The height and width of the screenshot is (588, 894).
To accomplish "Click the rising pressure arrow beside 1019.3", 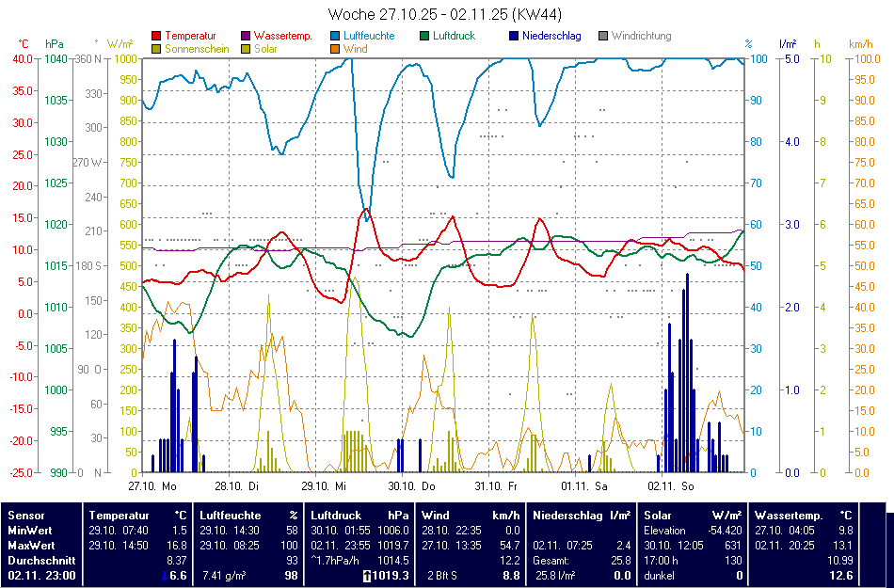I will tap(369, 575).
